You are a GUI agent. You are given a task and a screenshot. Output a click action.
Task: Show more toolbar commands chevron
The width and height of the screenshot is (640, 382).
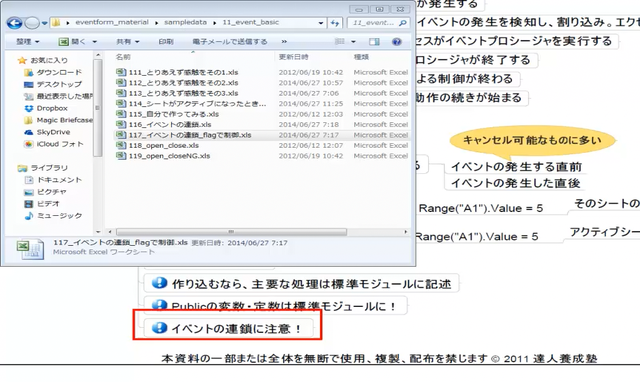pyautogui.click(x=284, y=42)
